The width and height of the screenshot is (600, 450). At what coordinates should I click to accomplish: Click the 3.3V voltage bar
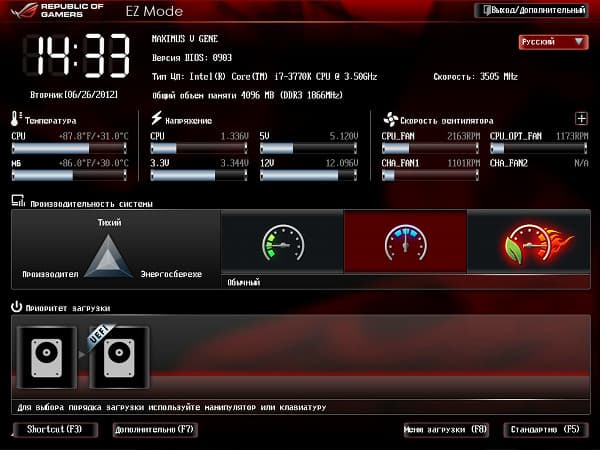click(x=199, y=175)
